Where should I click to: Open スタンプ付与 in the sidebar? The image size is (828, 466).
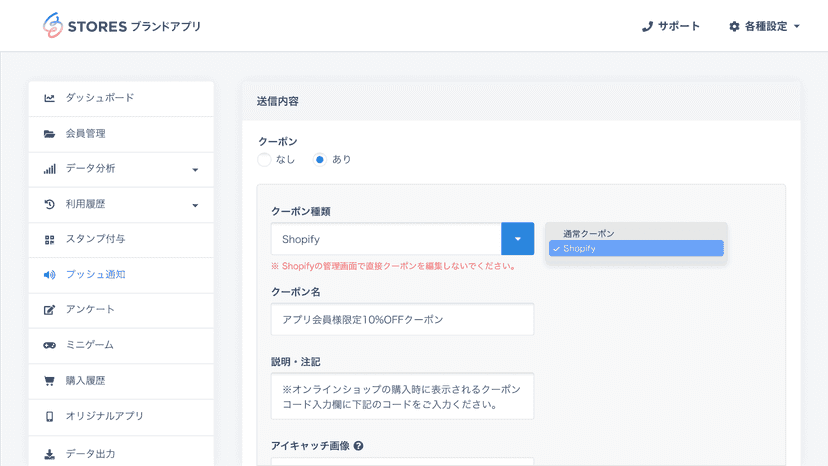tap(121, 240)
